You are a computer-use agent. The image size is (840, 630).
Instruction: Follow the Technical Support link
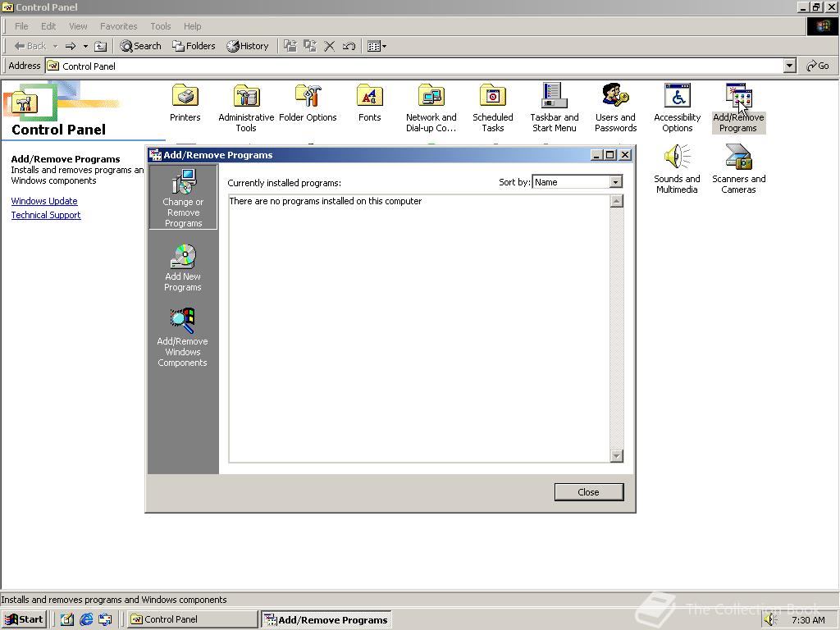pos(46,215)
